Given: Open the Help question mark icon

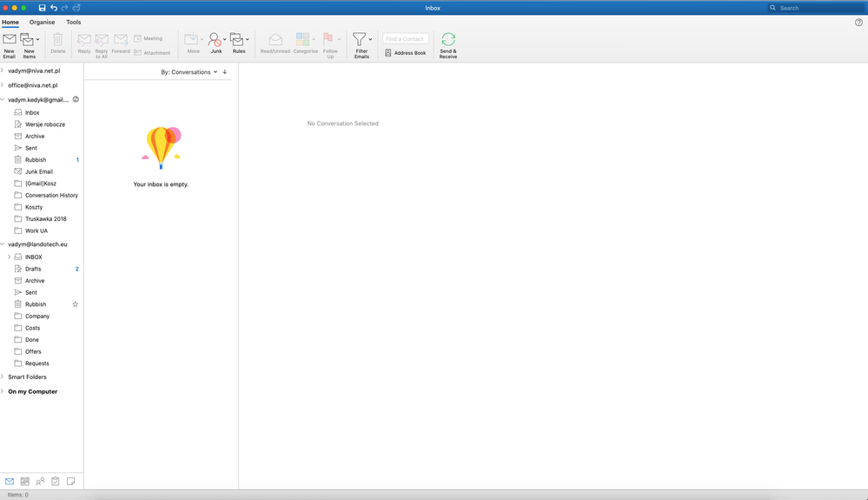Looking at the screenshot, I should pyautogui.click(x=858, y=22).
